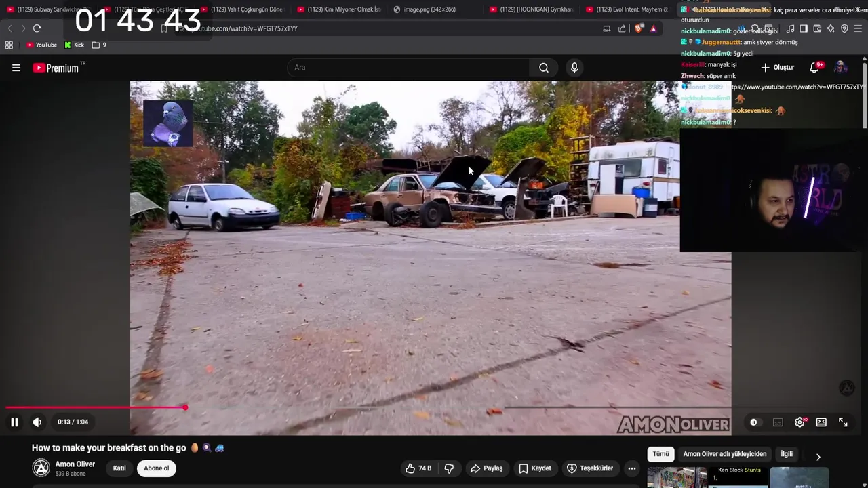
Task: Click the magnifier search button
Action: (544, 68)
